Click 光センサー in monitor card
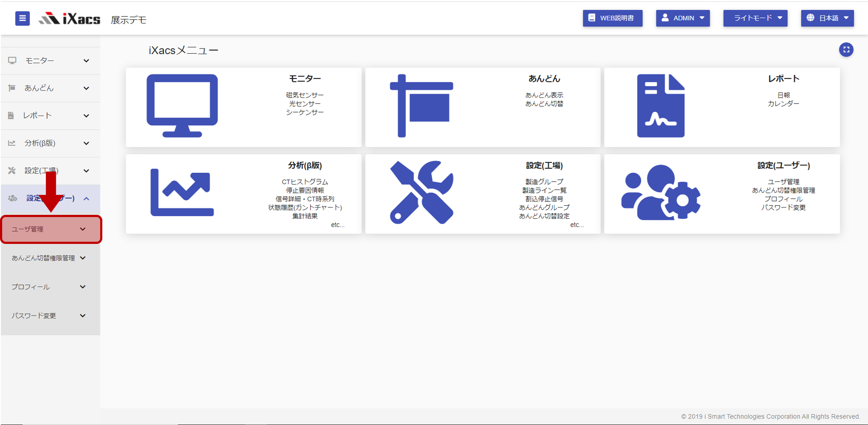868x425 pixels. click(x=305, y=104)
